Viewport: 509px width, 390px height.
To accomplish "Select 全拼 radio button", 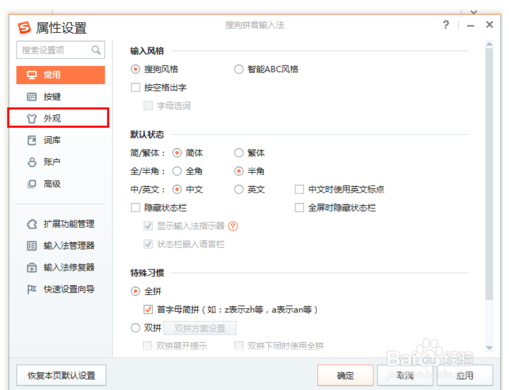I will tap(135, 291).
